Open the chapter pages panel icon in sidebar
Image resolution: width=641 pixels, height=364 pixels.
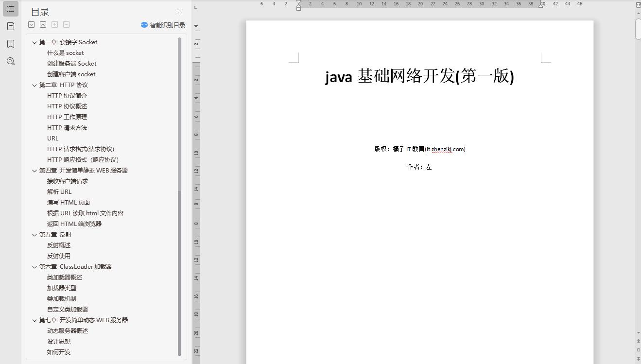10,26
